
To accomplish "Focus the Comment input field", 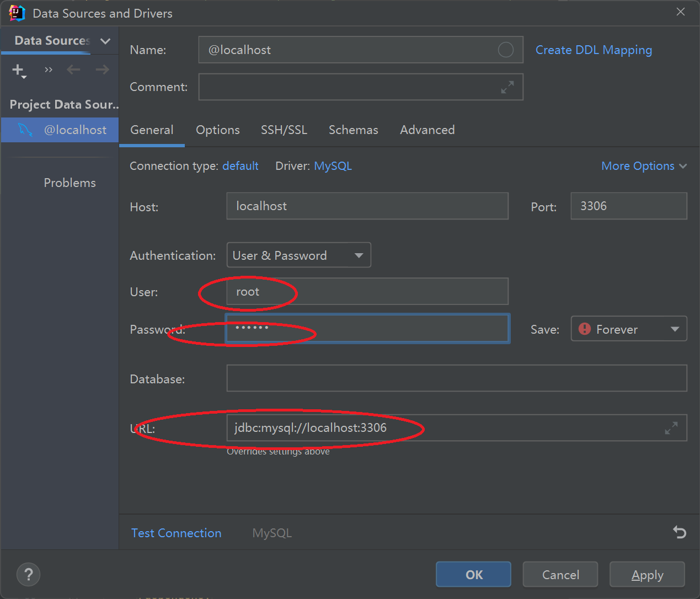I will click(x=361, y=87).
